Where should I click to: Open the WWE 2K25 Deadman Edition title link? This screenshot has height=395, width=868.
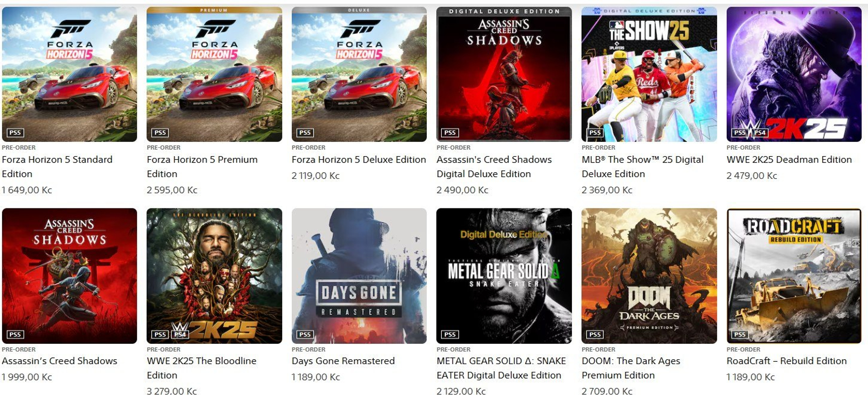tap(789, 160)
